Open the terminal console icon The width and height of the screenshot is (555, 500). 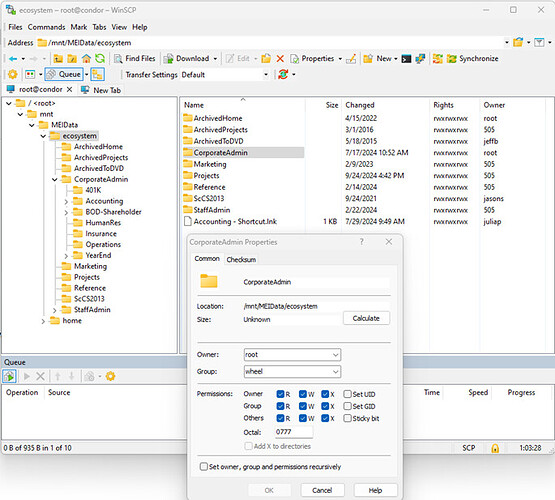click(x=406, y=59)
